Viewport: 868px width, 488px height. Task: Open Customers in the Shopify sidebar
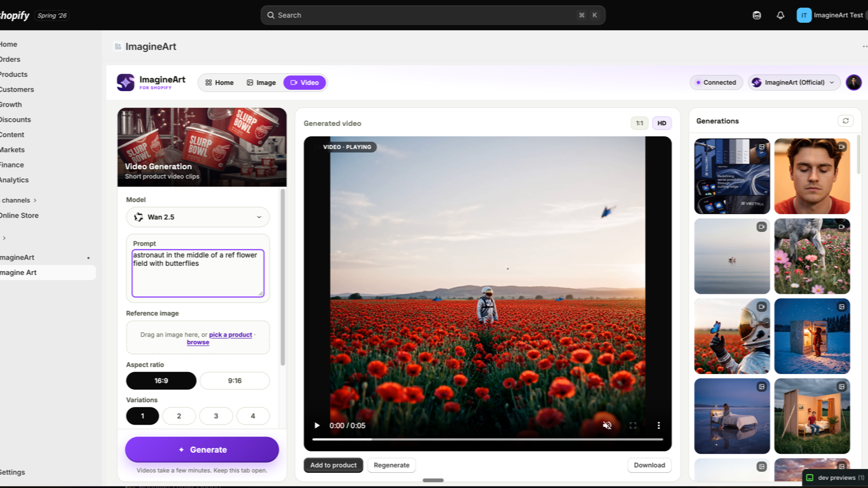(17, 89)
